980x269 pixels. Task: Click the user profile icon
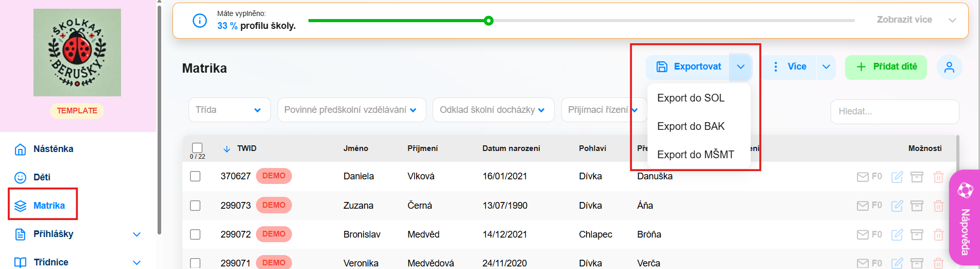(949, 67)
